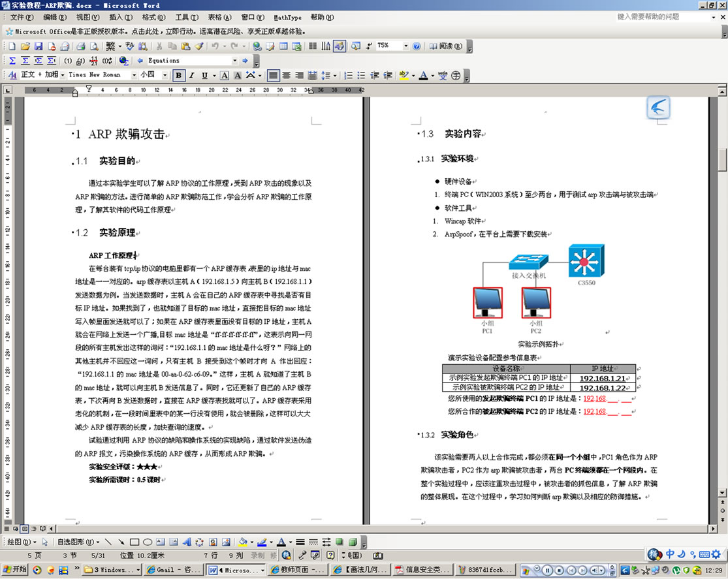The image size is (728, 579).
Task: Click the 开始 Start button on taskbar
Action: (x=14, y=569)
